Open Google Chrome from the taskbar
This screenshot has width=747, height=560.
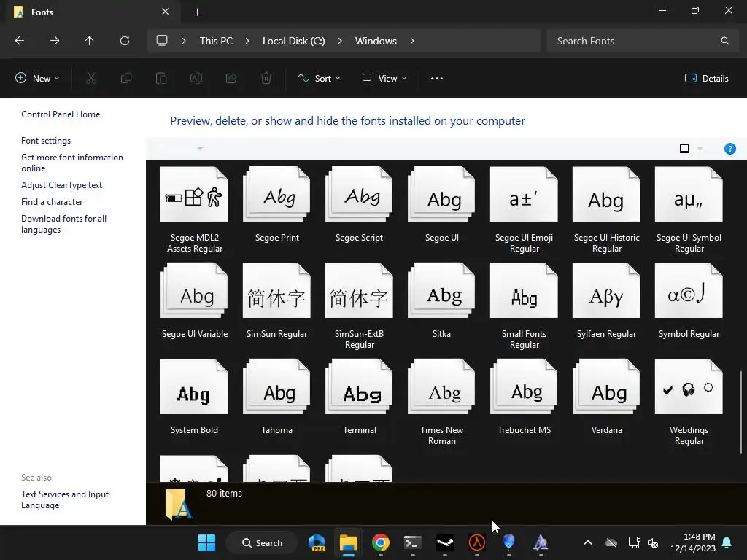pos(381,542)
